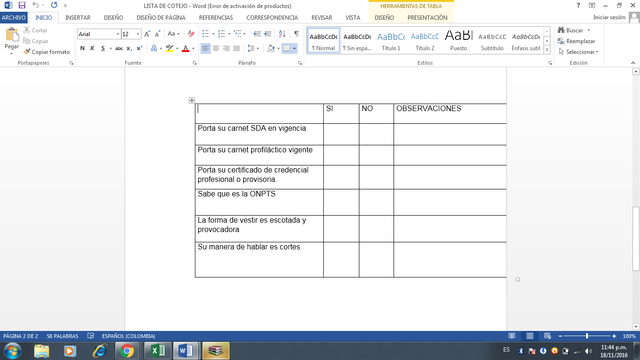
Task: Open the Seleccionar dropdown
Action: point(578,52)
